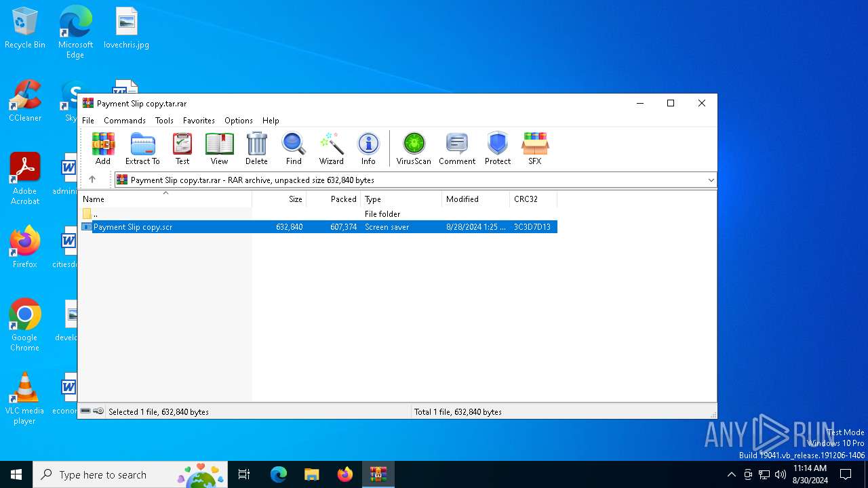Sort files by Modified column
Image resolution: width=868 pixels, height=488 pixels.
(475, 199)
